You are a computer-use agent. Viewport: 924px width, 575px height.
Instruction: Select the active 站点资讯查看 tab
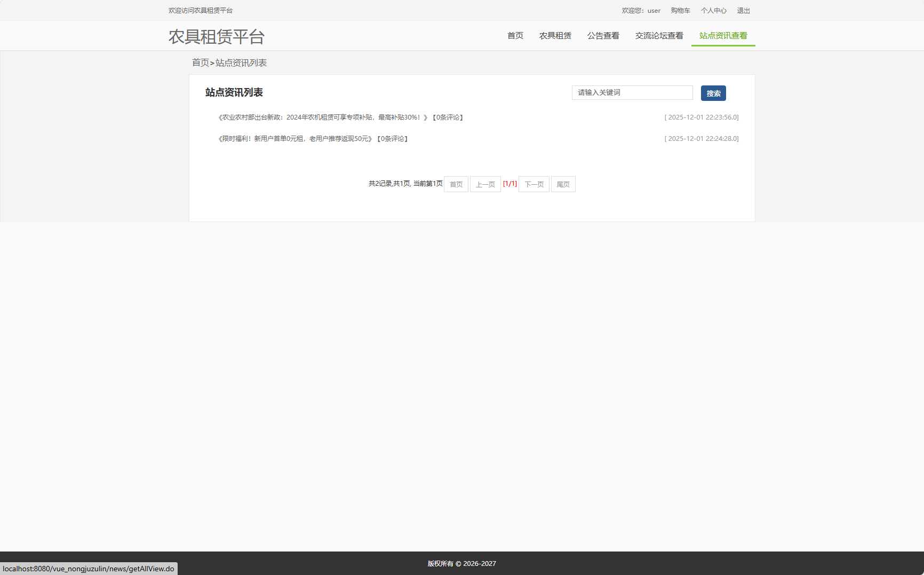723,36
